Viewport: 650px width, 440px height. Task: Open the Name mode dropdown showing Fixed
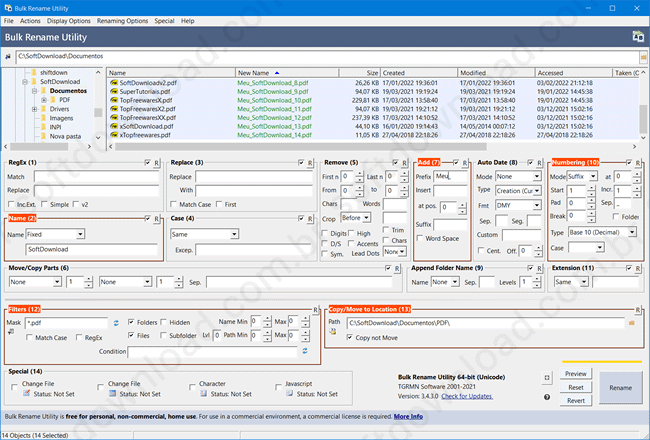coord(55,234)
